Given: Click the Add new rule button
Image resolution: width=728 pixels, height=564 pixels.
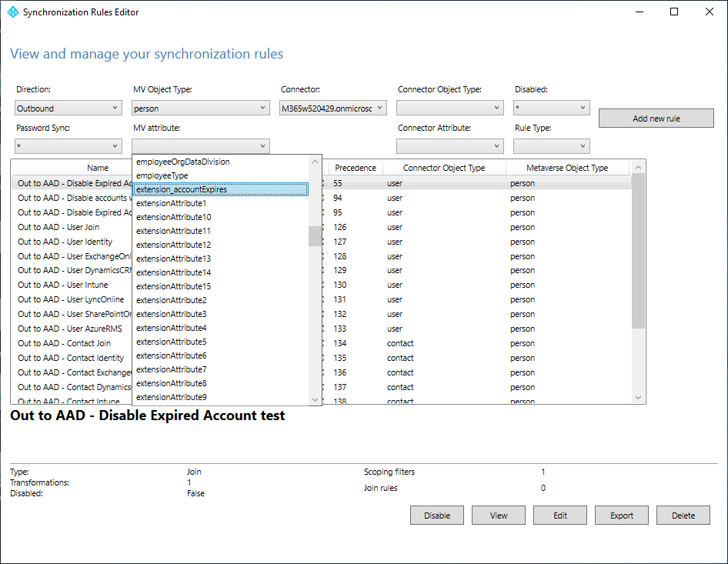Looking at the screenshot, I should [x=656, y=118].
